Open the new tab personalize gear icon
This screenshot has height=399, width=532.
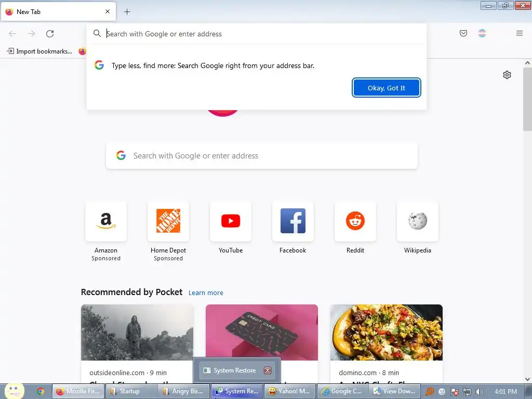507,75
